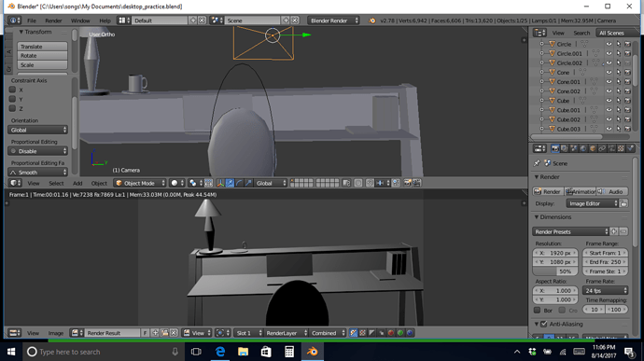Viewport: 644px width, 361px height.
Task: Toggle the 3D manipulator axes icon
Action: tap(220, 183)
